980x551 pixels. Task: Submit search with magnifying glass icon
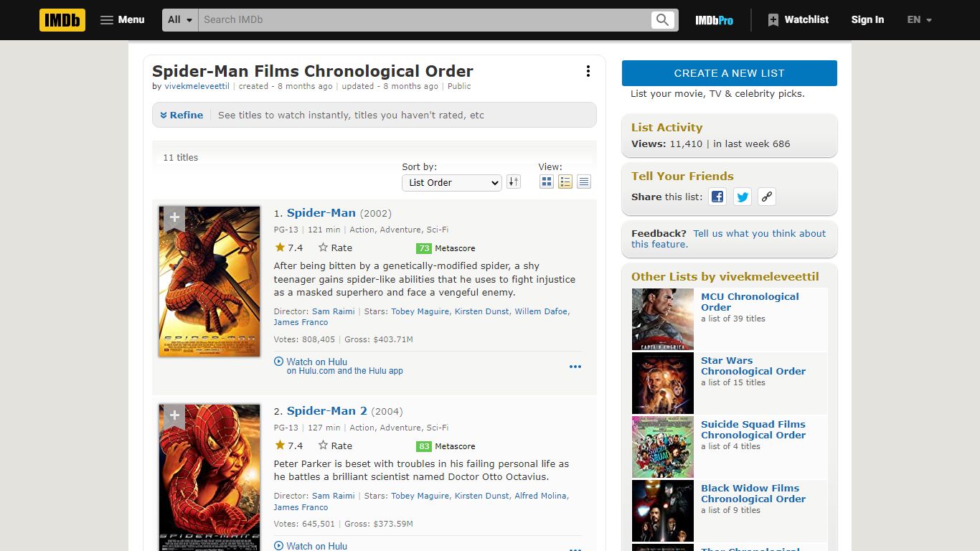click(663, 20)
